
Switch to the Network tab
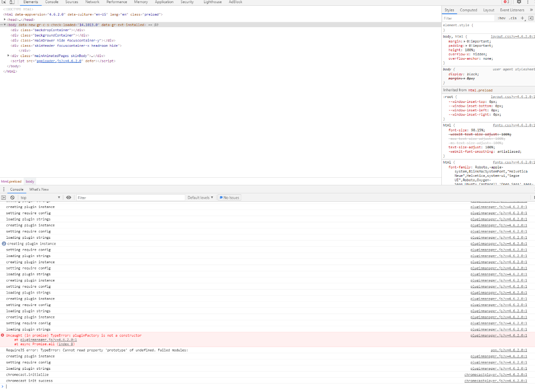92,2
